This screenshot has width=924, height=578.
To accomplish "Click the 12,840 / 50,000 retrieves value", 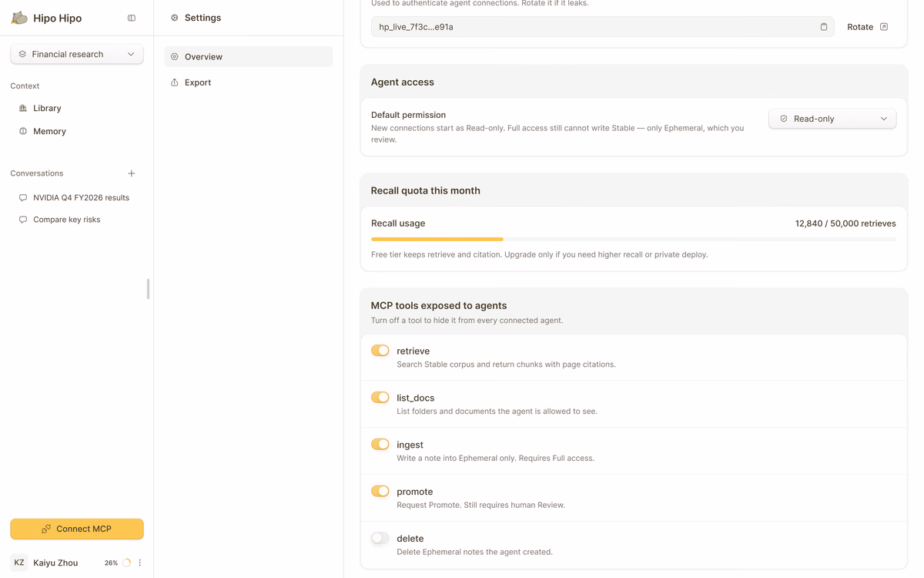I will 845,223.
